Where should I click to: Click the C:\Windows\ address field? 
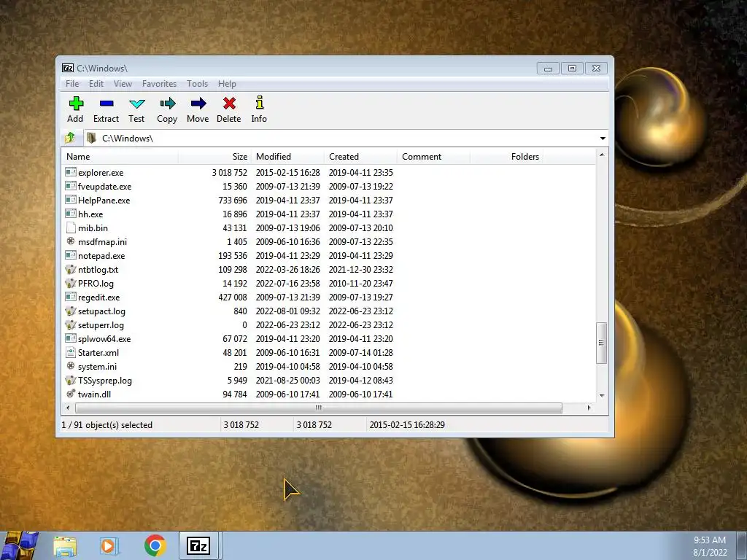(341, 138)
